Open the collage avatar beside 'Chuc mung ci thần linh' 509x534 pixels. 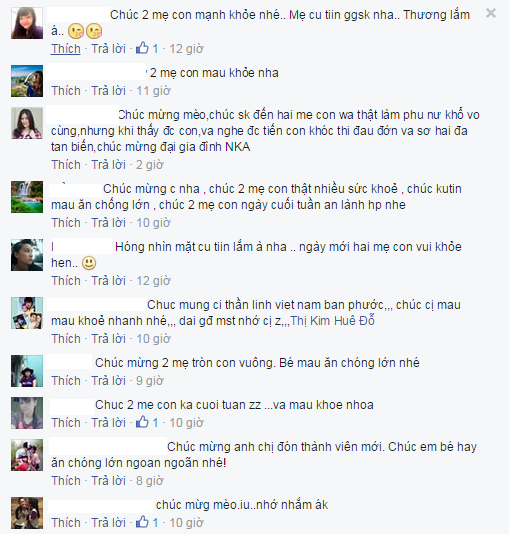[27, 313]
